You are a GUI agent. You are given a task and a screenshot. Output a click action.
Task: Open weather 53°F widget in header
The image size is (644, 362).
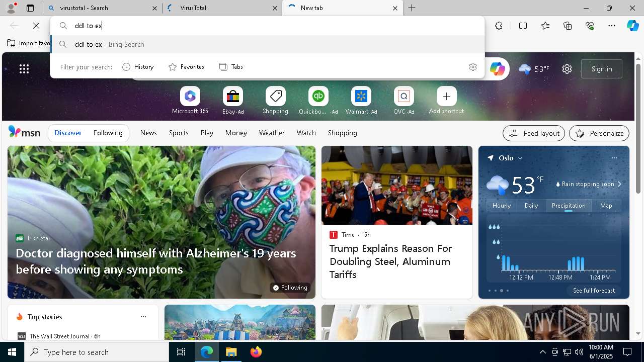(x=534, y=69)
